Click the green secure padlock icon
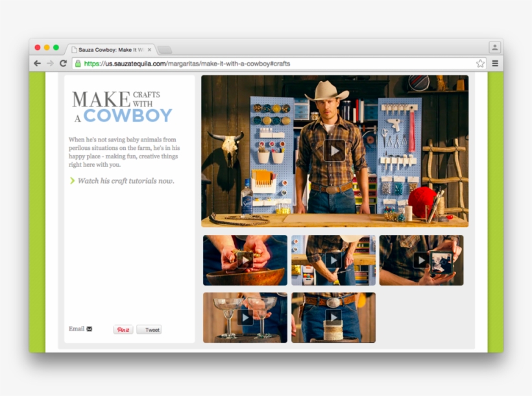The image size is (532, 396). click(x=78, y=64)
